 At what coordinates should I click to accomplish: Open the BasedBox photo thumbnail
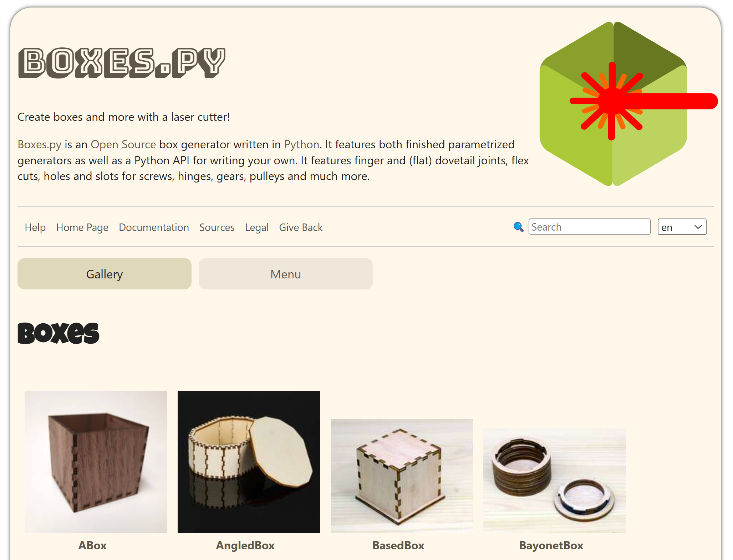[x=402, y=476]
